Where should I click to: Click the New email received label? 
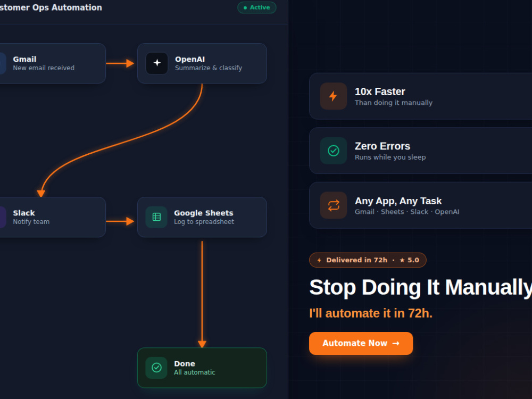pyautogui.click(x=44, y=68)
